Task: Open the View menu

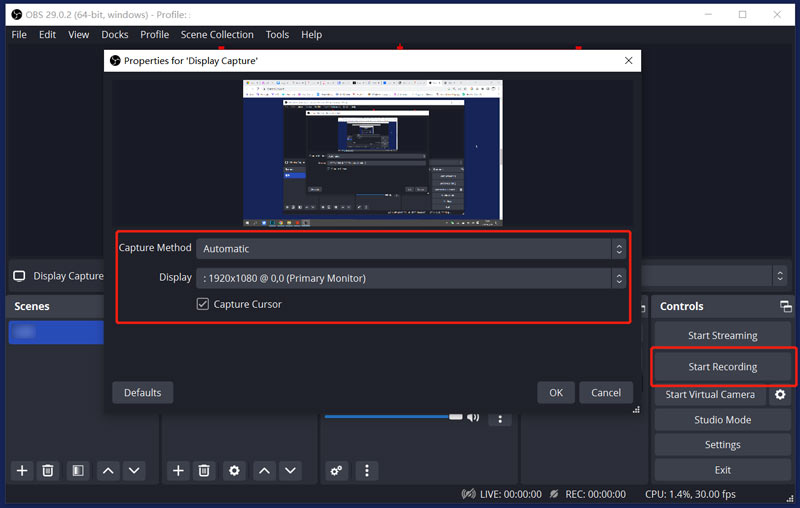Action: (79, 34)
